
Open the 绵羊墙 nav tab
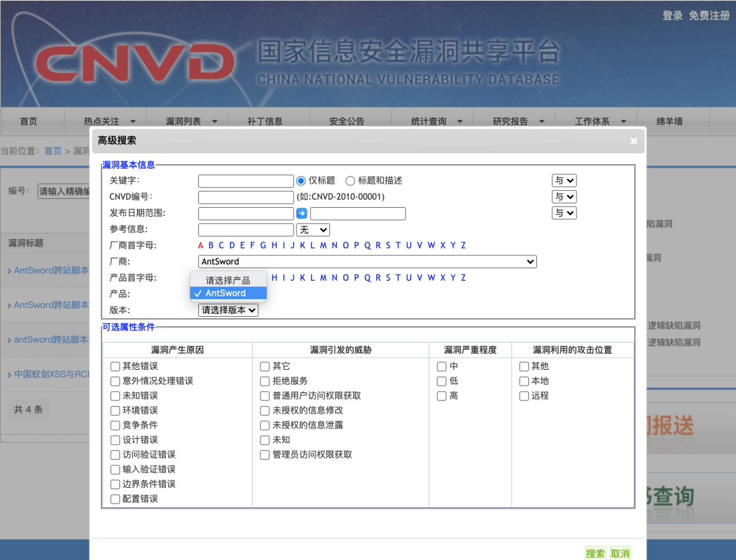pos(669,121)
